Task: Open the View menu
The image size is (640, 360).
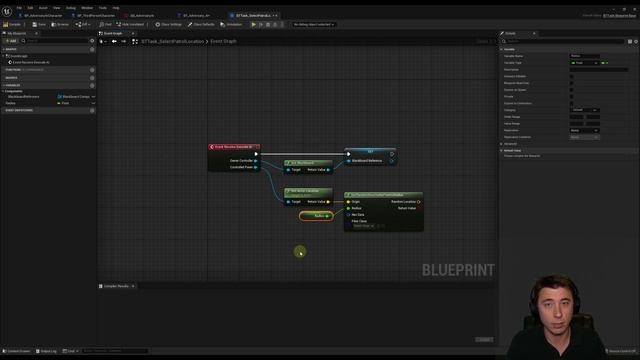Action: pos(56,8)
